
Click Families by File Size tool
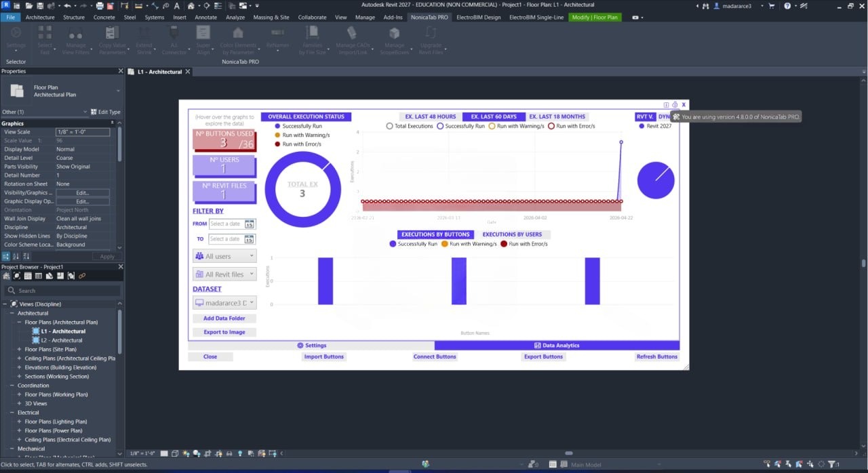coord(313,41)
